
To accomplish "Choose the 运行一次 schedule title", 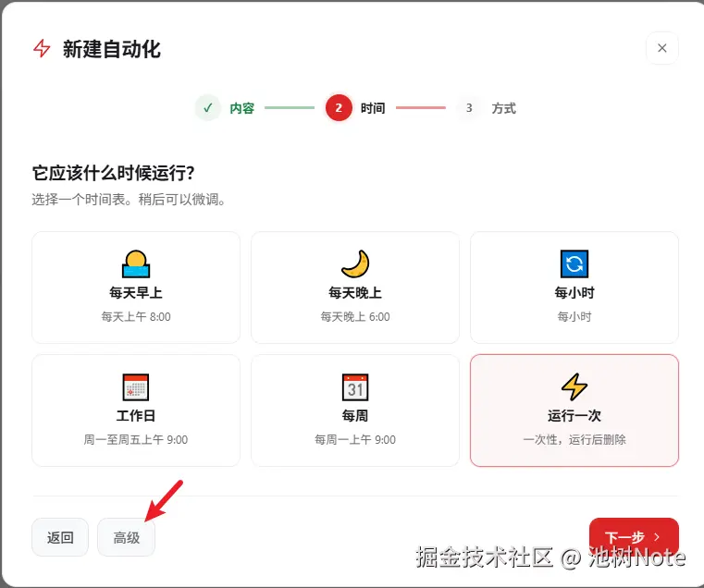I will click(574, 416).
